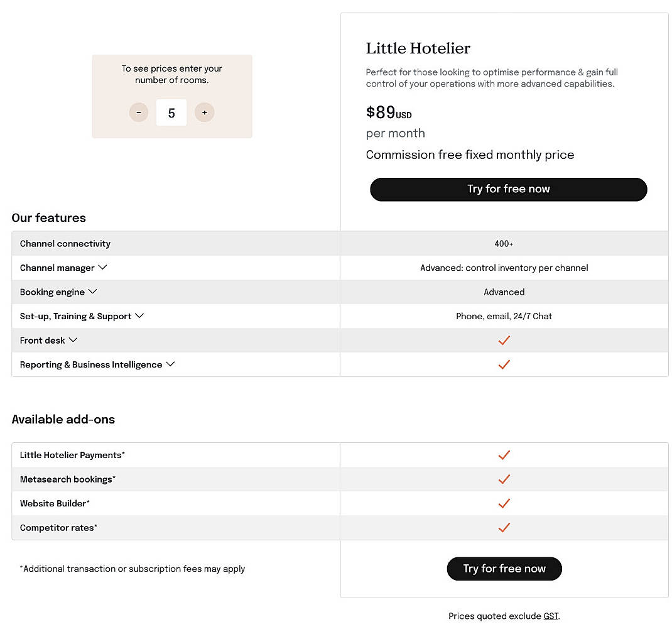The height and width of the screenshot is (639, 672).
Task: Expand Reporting & Business Intelligence details
Action: 170,364
